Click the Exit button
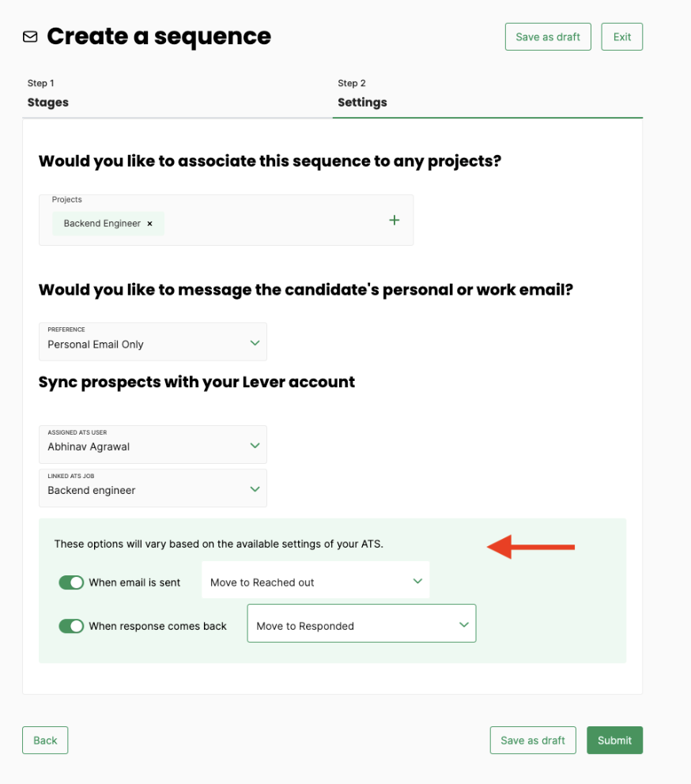The image size is (691, 784). point(622,36)
